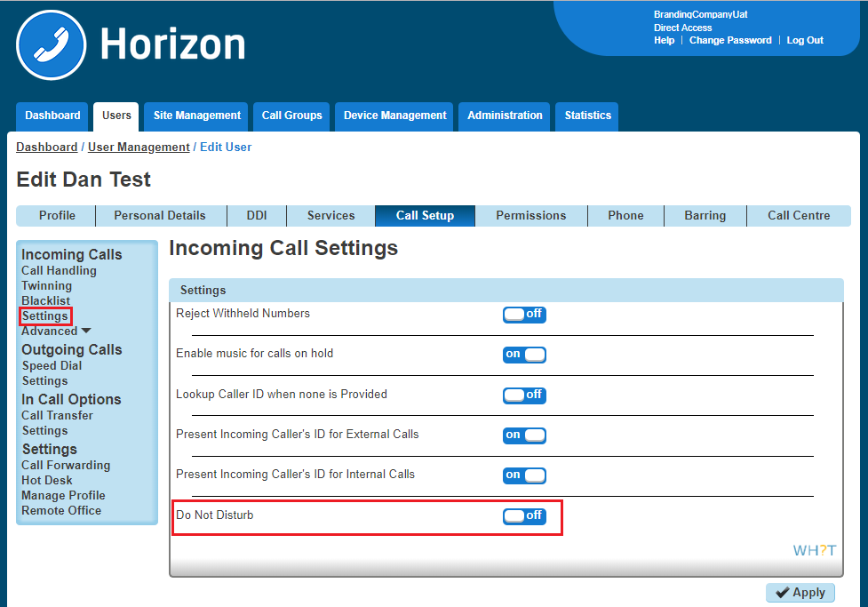Click the Outgoing Calls sidebar heading
This screenshot has height=607, width=868.
pyautogui.click(x=71, y=350)
